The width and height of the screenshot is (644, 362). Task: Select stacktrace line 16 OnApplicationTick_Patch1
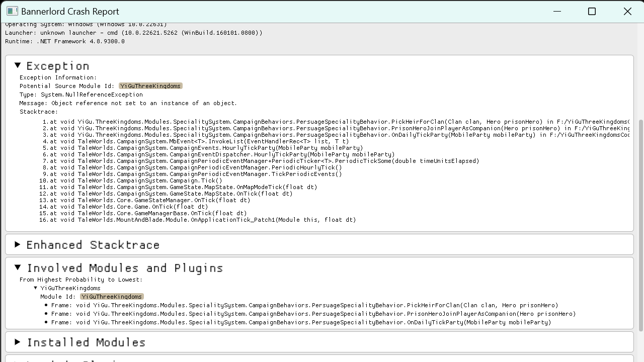[197, 220]
